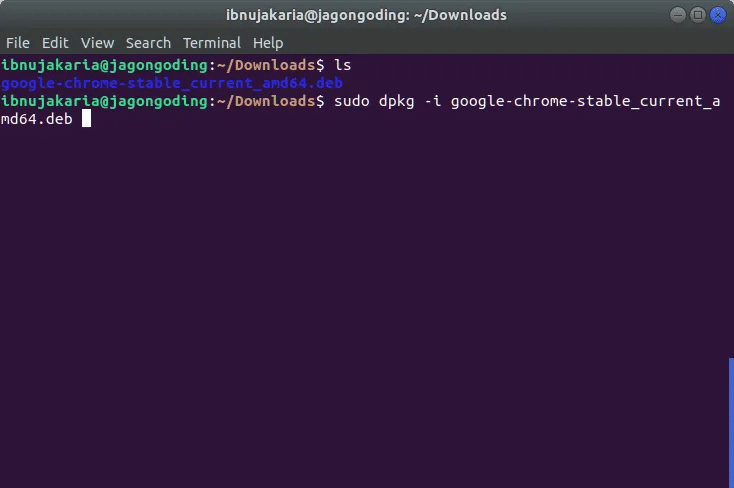Maximize the terminal window
This screenshot has width=734, height=488.
pyautogui.click(x=697, y=15)
